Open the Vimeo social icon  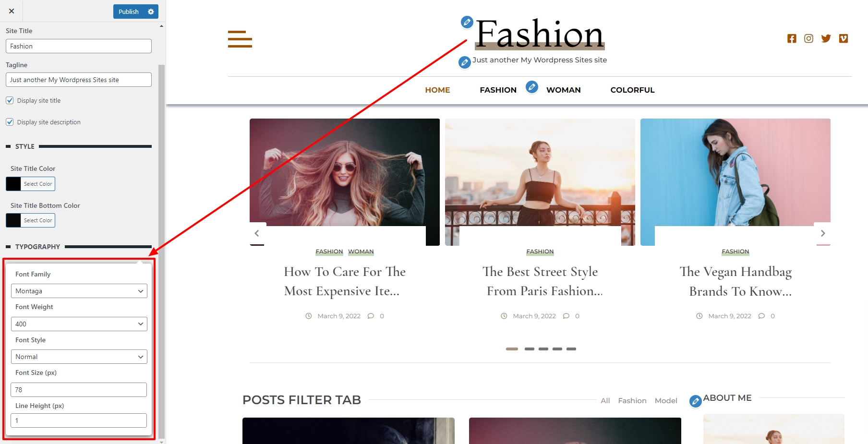coord(843,38)
